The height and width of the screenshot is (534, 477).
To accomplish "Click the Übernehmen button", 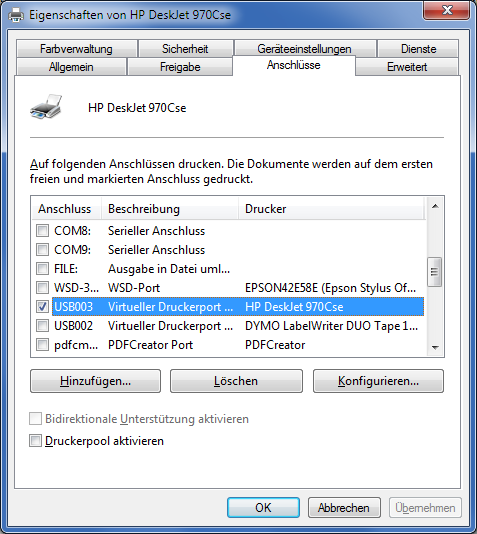I will pos(425,507).
